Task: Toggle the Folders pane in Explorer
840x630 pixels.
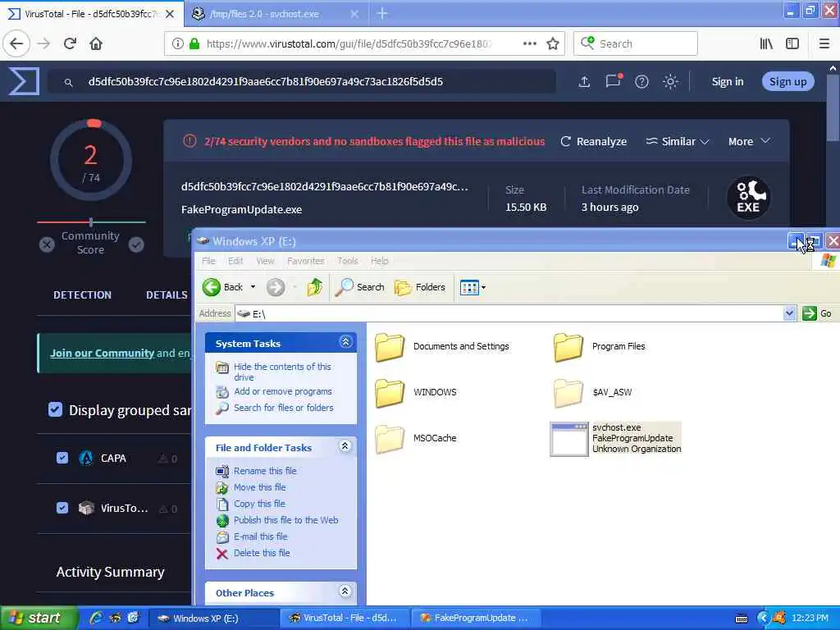Action: click(420, 287)
